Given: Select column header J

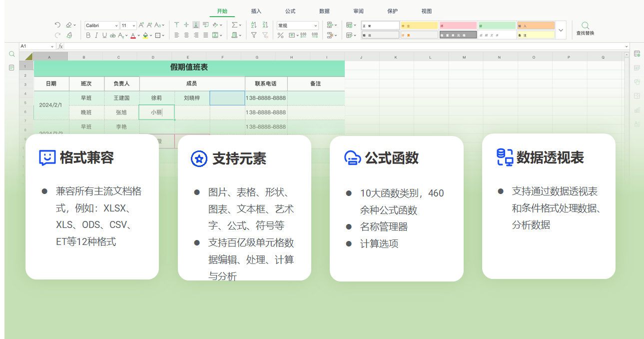Looking at the screenshot, I should pos(361,57).
